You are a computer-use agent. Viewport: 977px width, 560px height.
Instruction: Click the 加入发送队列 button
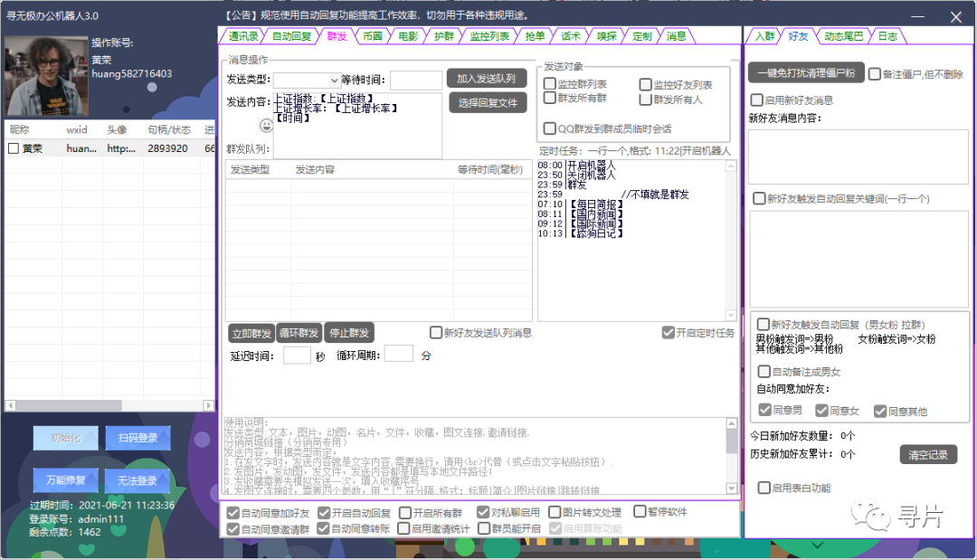488,78
